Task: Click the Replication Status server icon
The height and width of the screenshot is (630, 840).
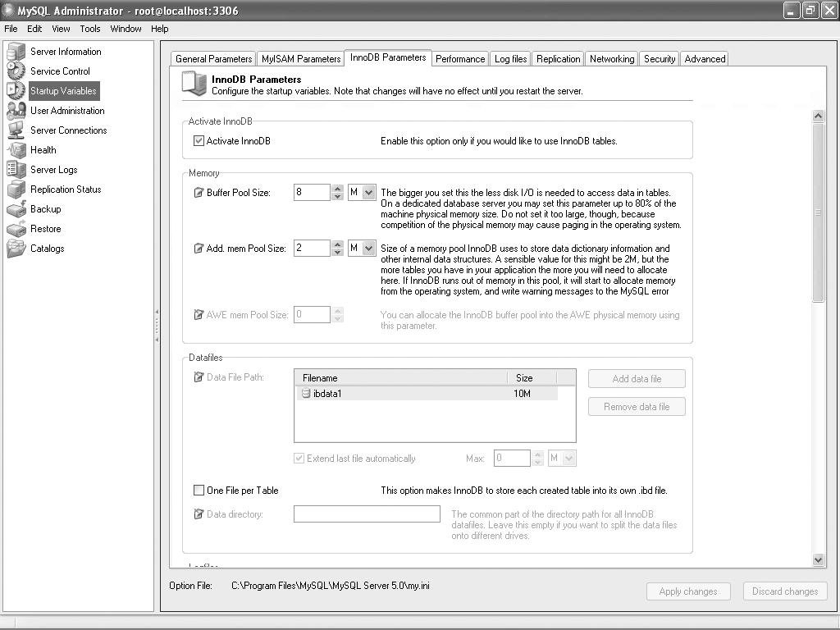Action: [x=16, y=189]
